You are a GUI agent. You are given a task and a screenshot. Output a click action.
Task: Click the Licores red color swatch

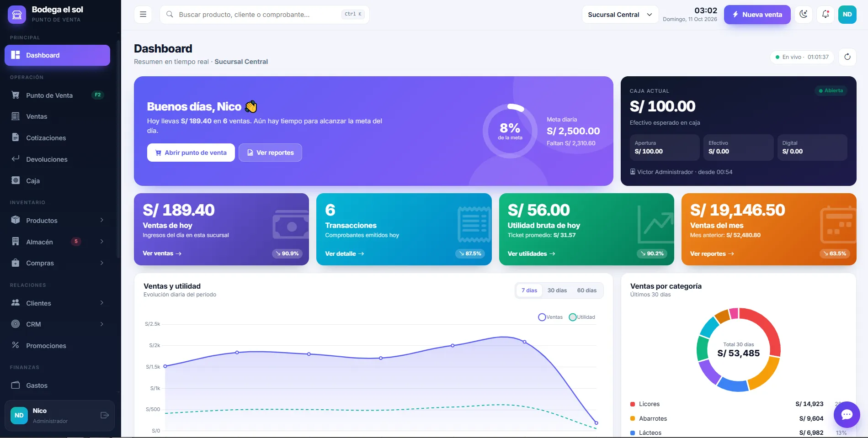coord(633,404)
